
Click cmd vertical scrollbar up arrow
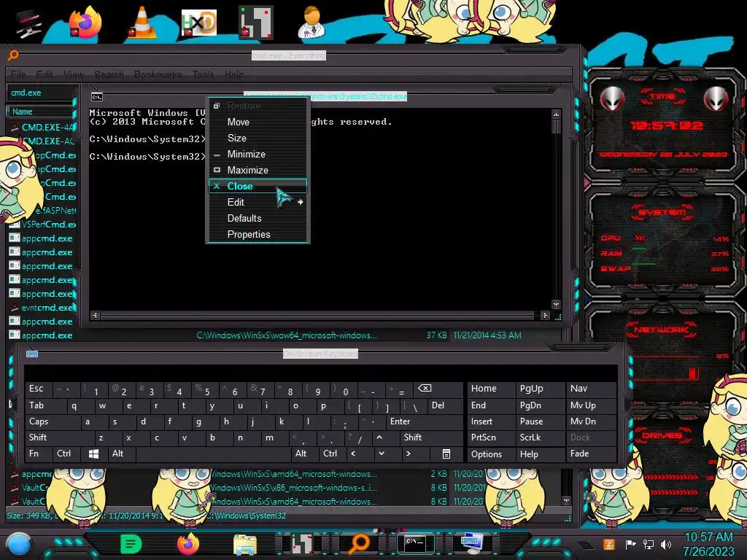pos(556,114)
